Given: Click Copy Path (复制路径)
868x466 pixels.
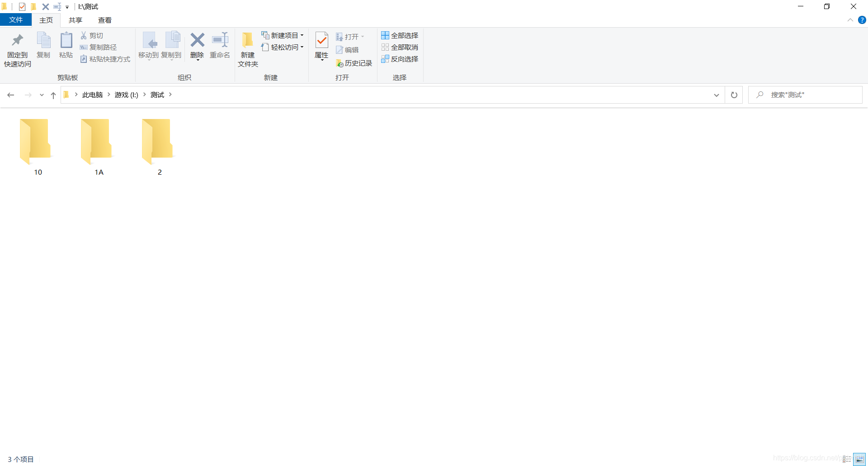Looking at the screenshot, I should (x=98, y=47).
